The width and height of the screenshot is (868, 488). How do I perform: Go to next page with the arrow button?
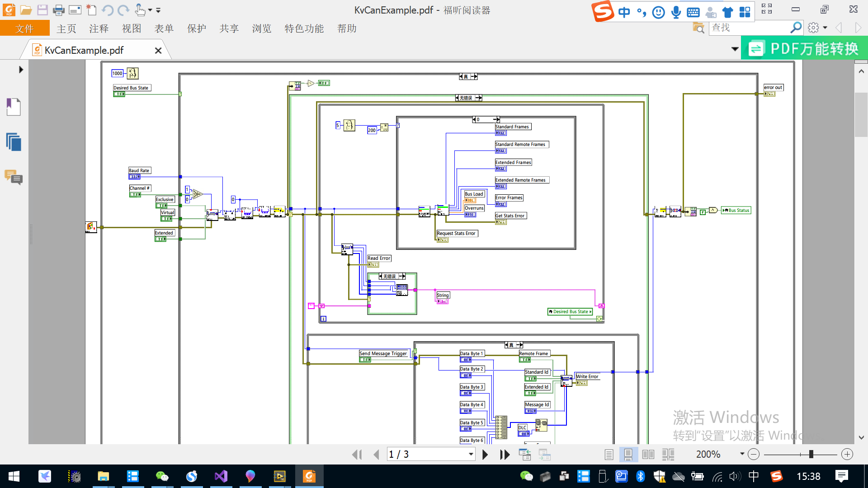[x=485, y=454]
